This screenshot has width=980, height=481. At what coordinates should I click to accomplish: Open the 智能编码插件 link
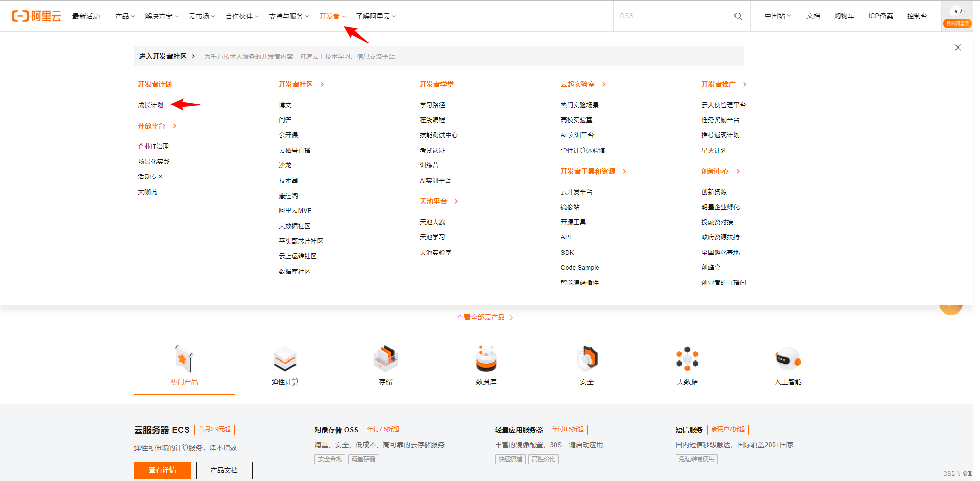coord(579,283)
